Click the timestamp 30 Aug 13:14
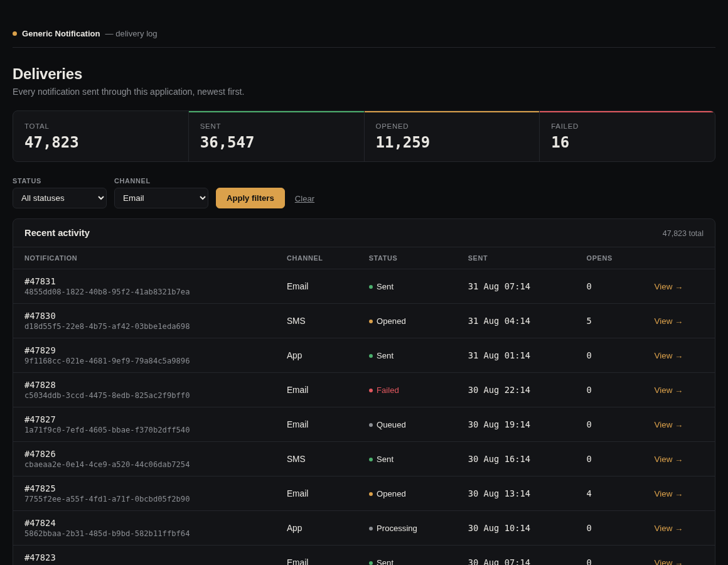Viewport: 728px width, 565px height. (499, 493)
